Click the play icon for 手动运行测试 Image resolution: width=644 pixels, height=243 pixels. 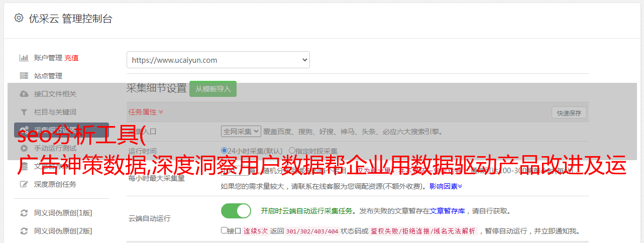tap(24, 148)
